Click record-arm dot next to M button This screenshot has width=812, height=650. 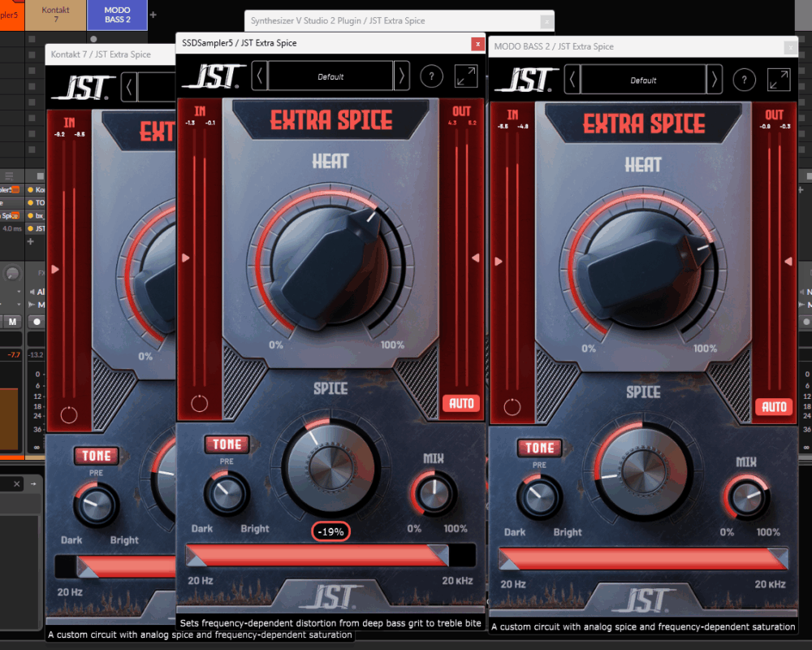[x=37, y=322]
